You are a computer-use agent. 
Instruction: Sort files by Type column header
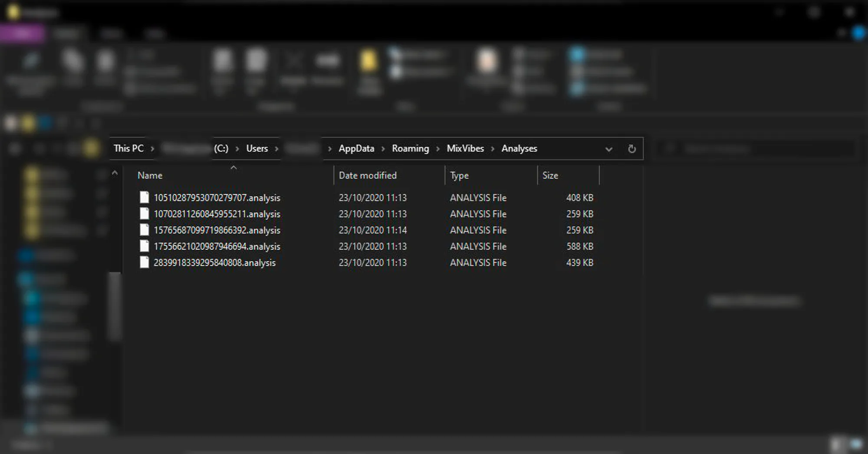pyautogui.click(x=459, y=176)
